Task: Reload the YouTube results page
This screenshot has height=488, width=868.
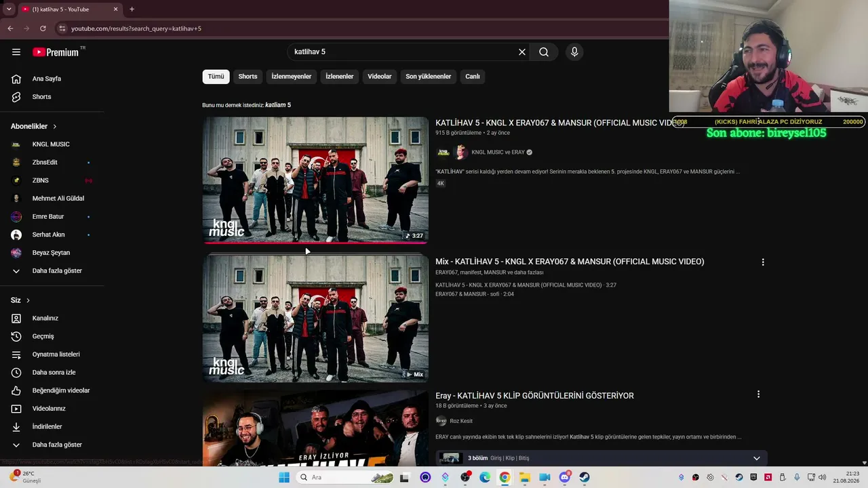Action: (43, 28)
